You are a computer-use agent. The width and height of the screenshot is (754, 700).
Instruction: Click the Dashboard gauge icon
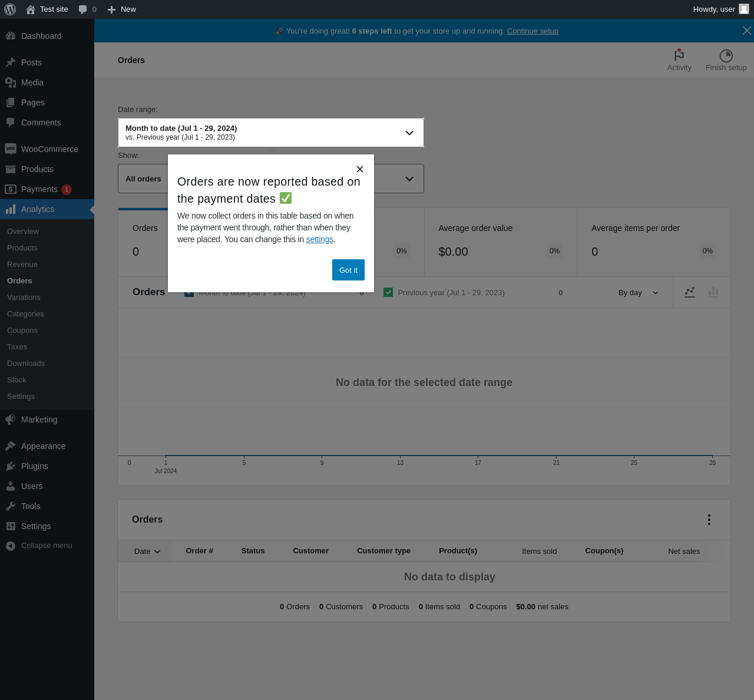(11, 36)
